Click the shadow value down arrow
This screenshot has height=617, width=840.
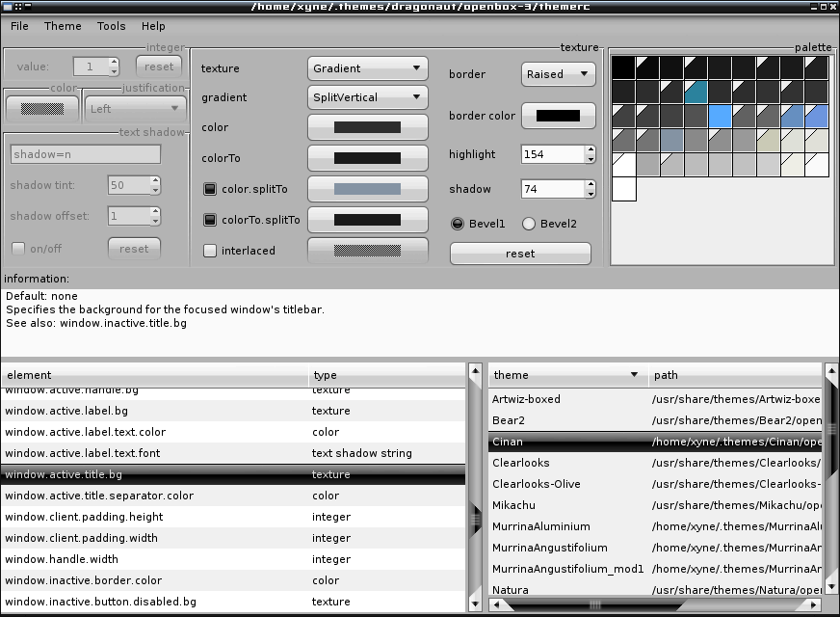590,194
